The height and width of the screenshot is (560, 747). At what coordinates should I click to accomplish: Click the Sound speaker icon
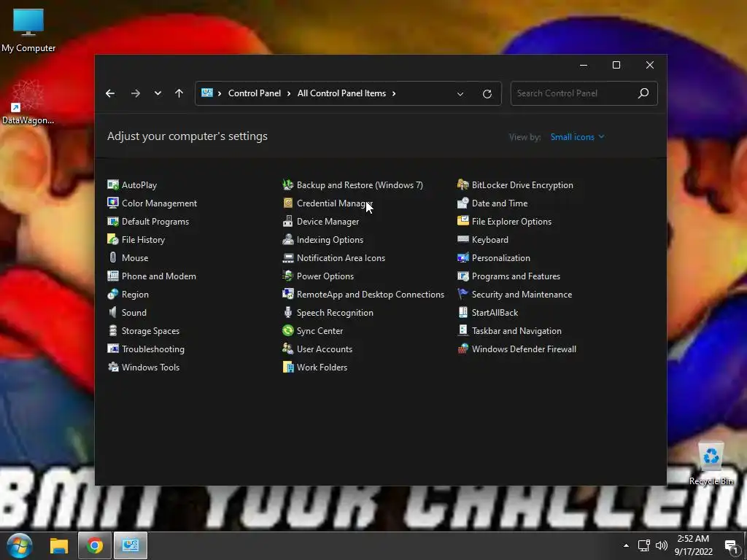(113, 312)
